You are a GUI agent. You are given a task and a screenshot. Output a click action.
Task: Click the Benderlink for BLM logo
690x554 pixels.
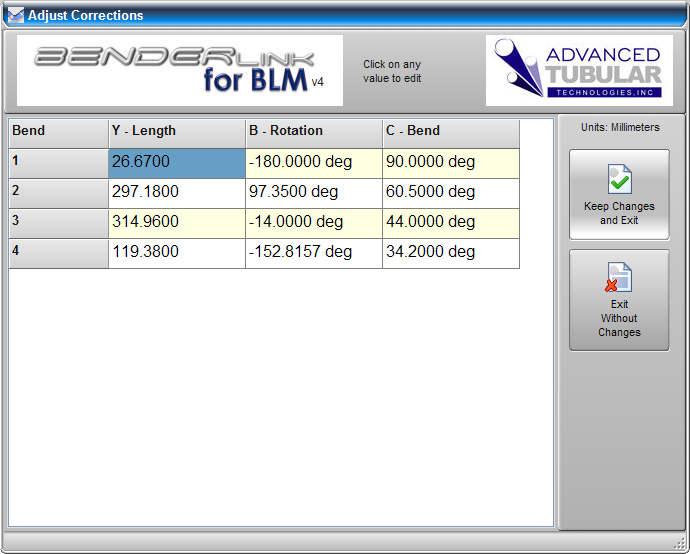180,70
